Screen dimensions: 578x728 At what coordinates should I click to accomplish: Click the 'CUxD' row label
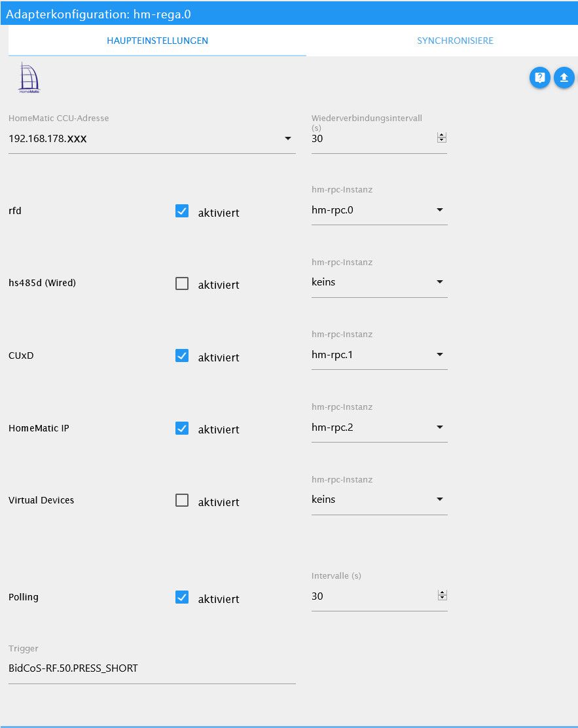point(21,355)
